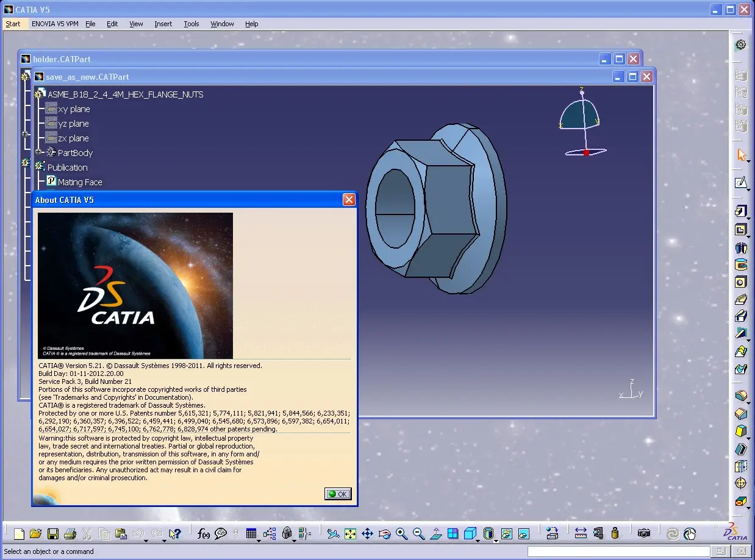This screenshot has height=560, width=755.
Task: Click the Print icon in bottom toolbar
Action: (x=70, y=534)
